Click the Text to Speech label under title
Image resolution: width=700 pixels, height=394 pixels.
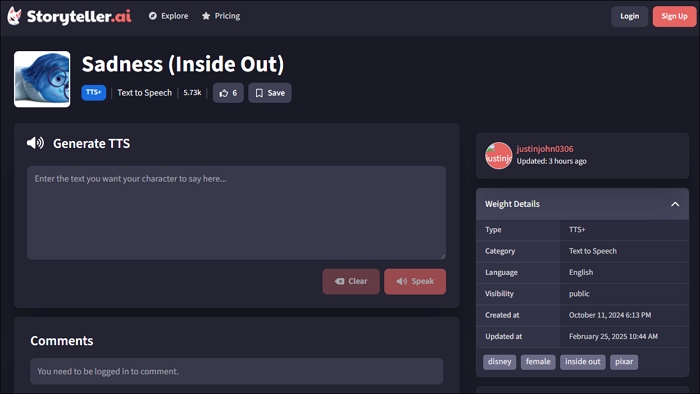tap(144, 93)
